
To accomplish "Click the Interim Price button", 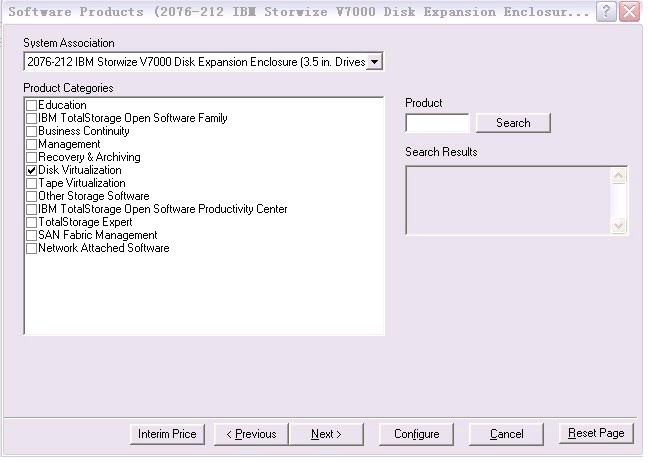I will (167, 434).
